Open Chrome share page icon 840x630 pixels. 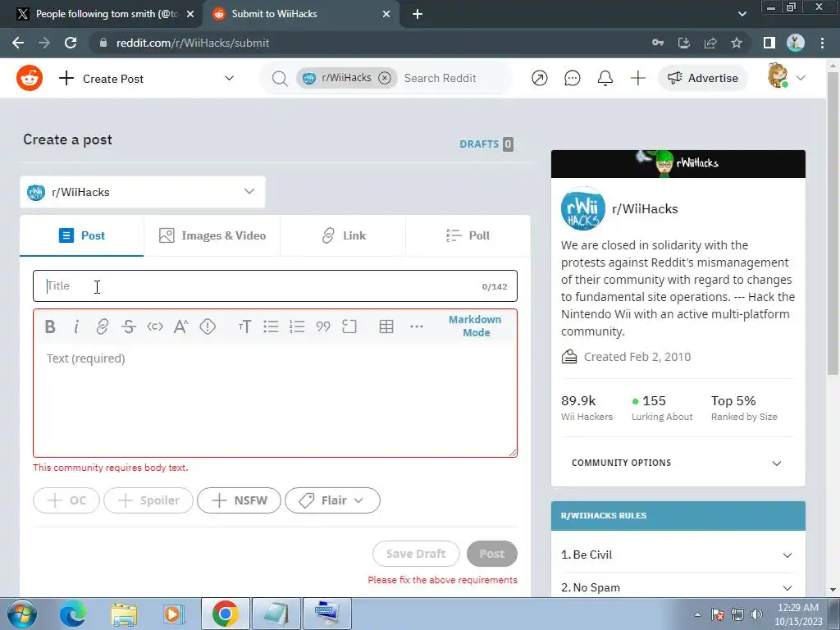[710, 43]
